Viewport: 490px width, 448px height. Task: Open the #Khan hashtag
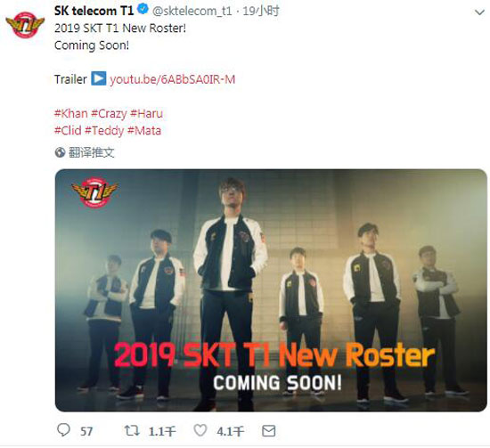tap(71, 113)
